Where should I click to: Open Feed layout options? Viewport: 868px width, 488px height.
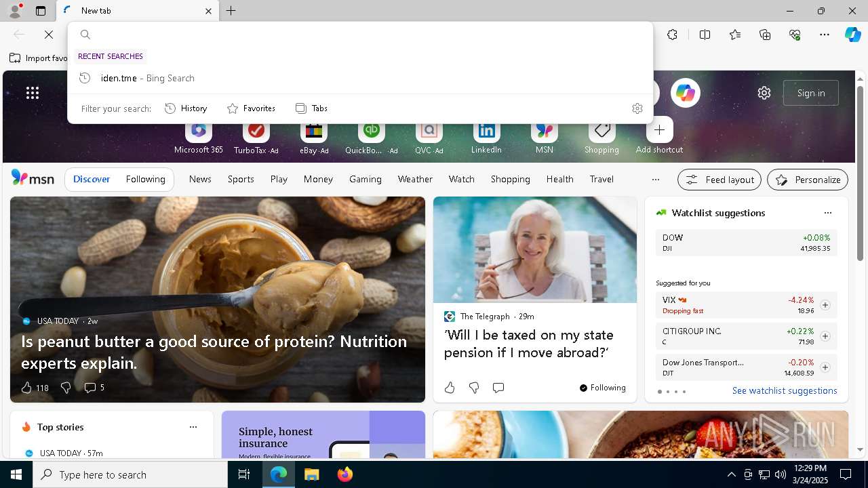click(719, 180)
